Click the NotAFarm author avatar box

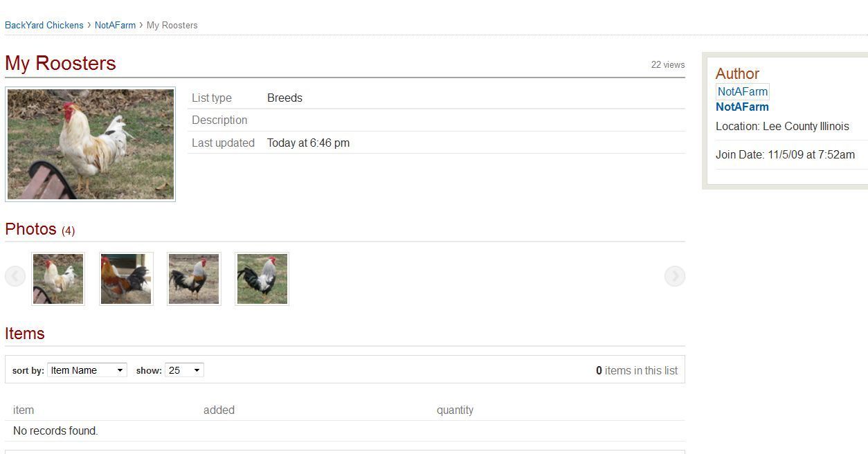point(743,91)
